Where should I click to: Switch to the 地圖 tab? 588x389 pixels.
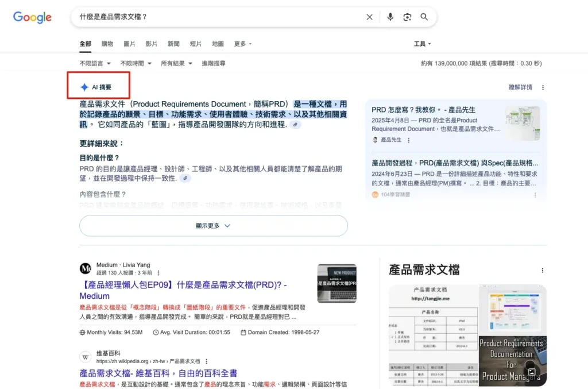(218, 44)
